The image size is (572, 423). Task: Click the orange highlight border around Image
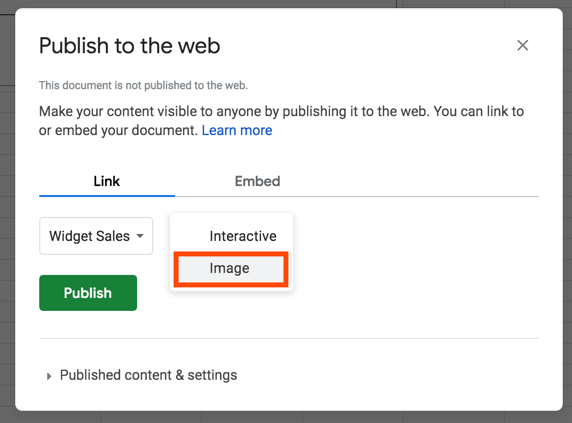[231, 253]
